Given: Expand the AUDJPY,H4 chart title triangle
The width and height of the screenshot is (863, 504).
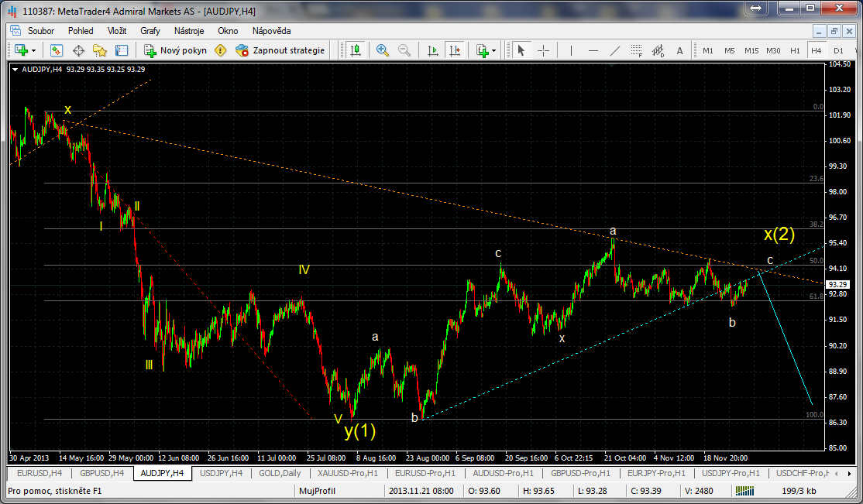Looking at the screenshot, I should tap(15, 70).
